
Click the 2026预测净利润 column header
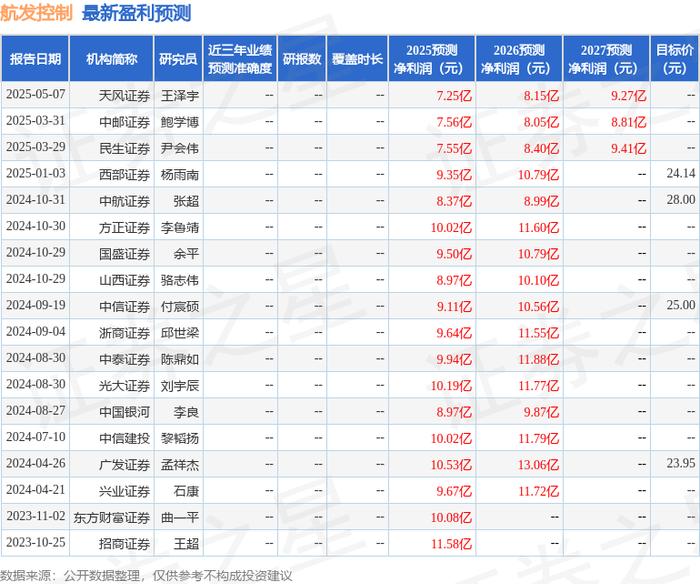519,58
